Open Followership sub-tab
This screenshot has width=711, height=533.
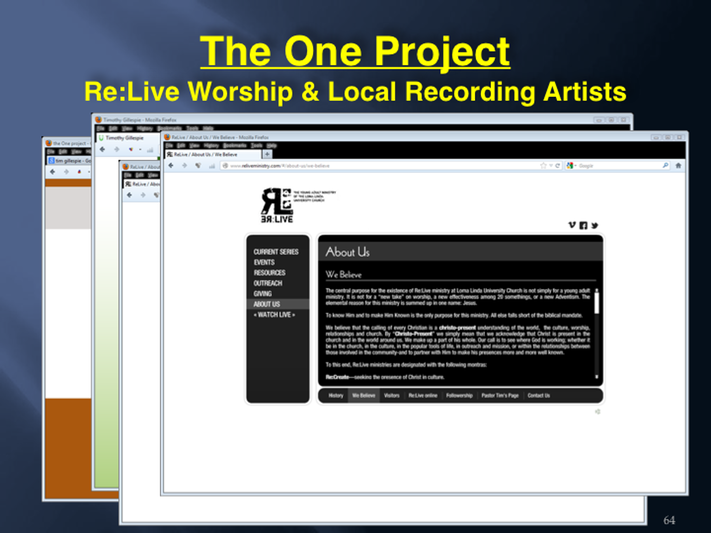459,395
